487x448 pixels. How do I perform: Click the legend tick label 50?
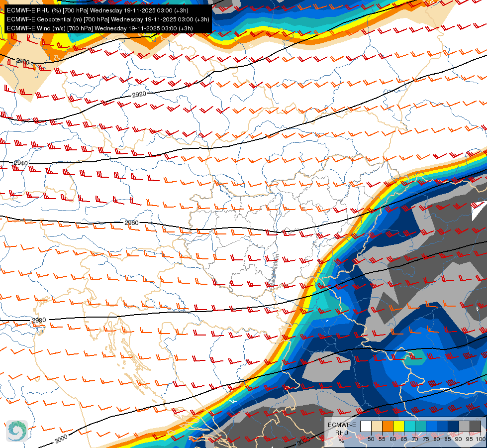point(371,439)
